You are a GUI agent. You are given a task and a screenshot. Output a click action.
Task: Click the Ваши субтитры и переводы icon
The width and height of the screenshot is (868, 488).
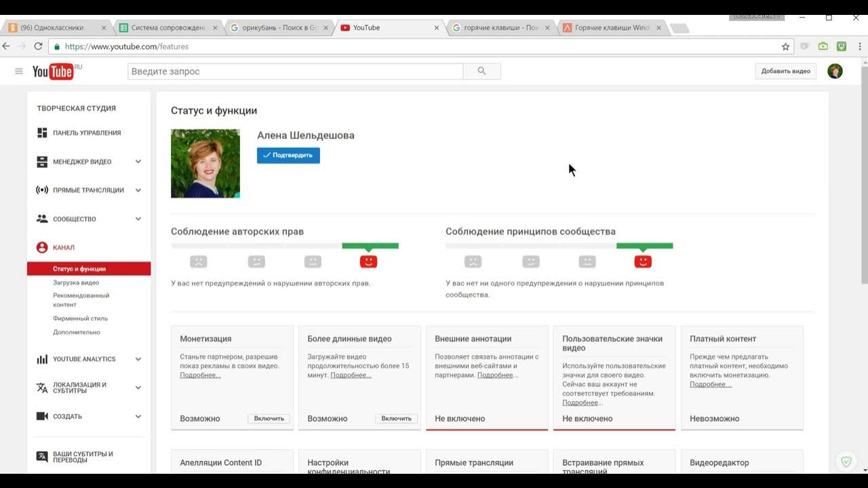click(42, 457)
